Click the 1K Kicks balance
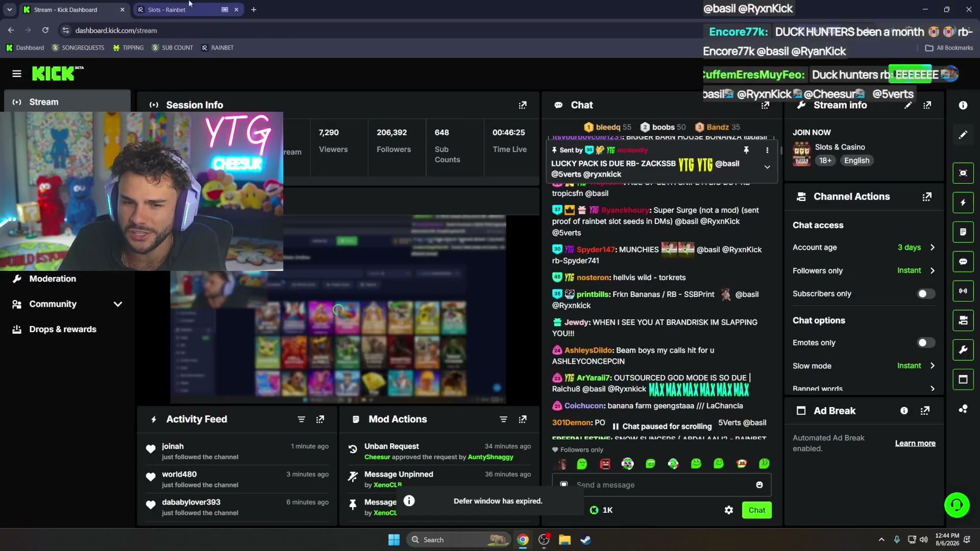The image size is (980, 551). [601, 510]
